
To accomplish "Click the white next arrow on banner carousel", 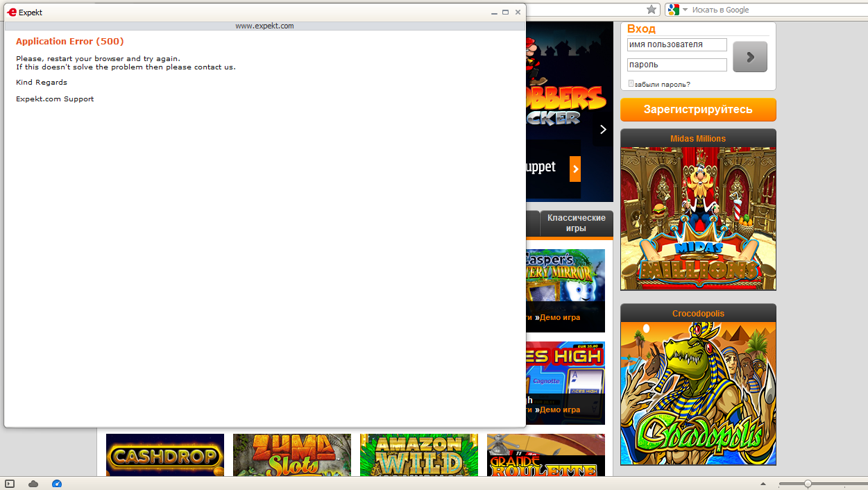I will pyautogui.click(x=603, y=130).
